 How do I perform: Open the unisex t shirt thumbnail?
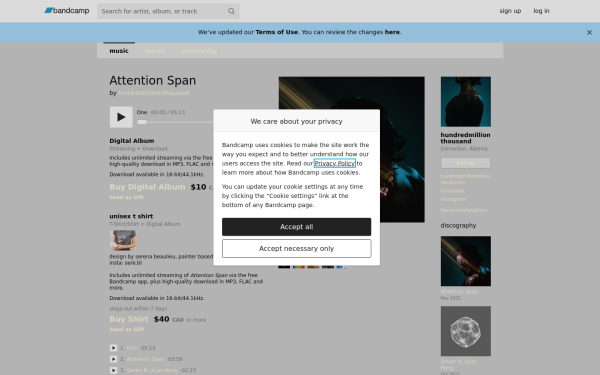pos(123,240)
